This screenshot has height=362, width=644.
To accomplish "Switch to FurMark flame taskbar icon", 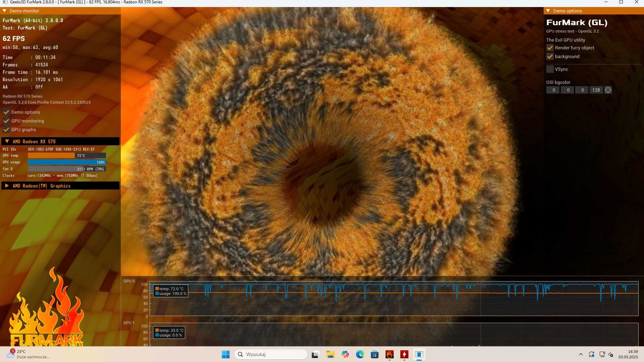I will [x=389, y=354].
